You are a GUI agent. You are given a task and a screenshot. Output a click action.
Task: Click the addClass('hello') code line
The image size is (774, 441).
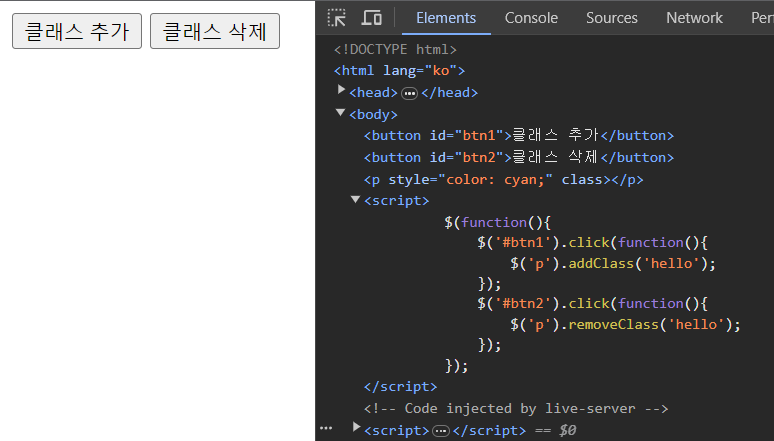click(x=613, y=263)
